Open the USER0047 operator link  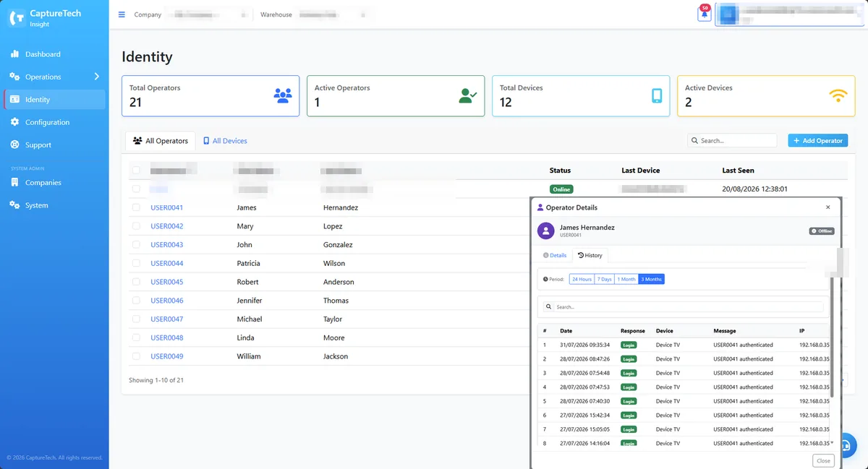pos(166,319)
